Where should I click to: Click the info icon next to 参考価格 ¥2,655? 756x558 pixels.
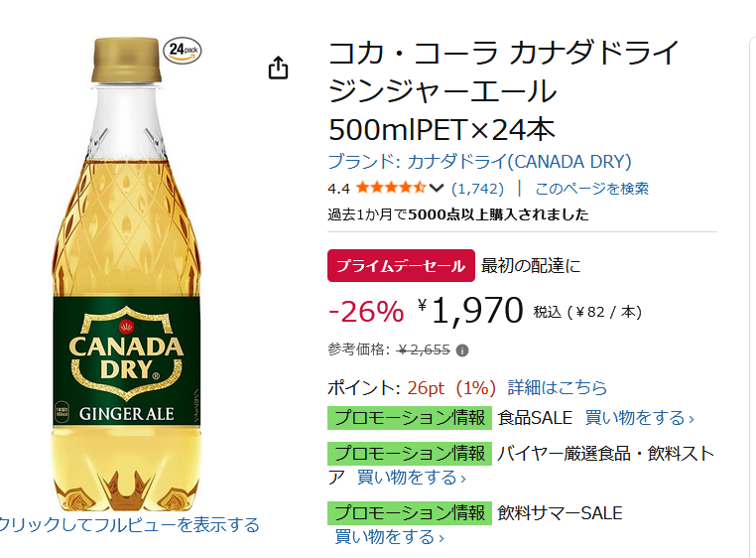coord(462,349)
